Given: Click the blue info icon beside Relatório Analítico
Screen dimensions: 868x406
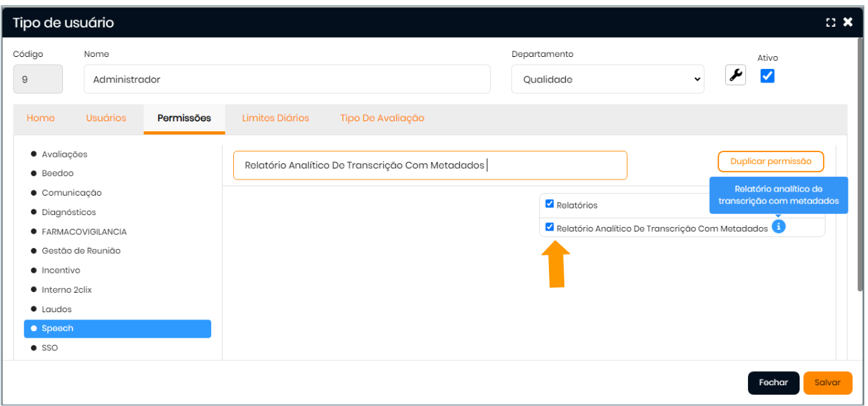Looking at the screenshot, I should click(x=778, y=227).
